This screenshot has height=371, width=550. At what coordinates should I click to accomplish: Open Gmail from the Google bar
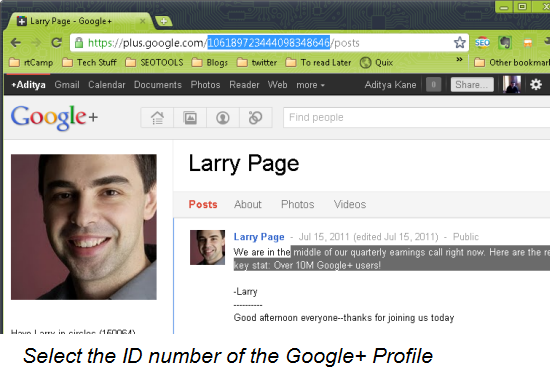click(67, 85)
